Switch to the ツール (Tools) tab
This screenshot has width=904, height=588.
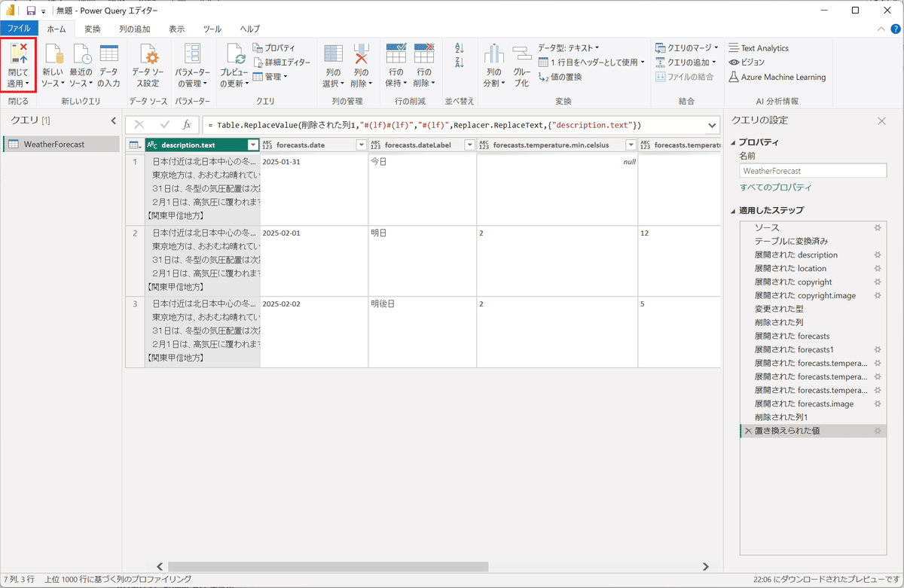212,29
